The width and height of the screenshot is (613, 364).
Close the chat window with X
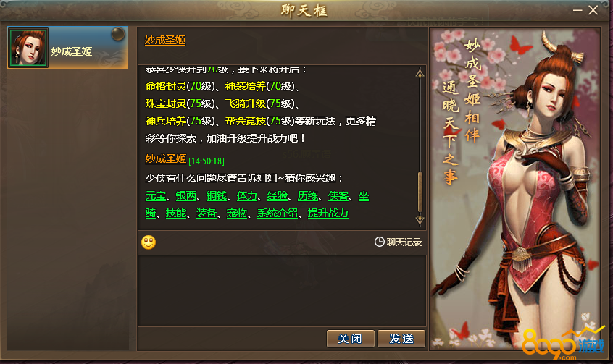click(x=593, y=10)
